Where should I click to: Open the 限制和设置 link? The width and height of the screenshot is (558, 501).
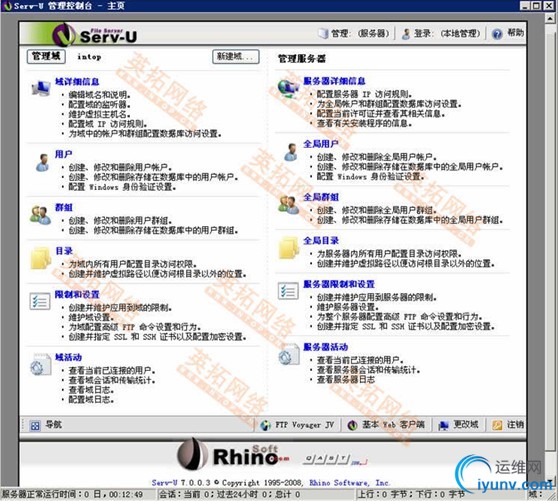click(77, 295)
